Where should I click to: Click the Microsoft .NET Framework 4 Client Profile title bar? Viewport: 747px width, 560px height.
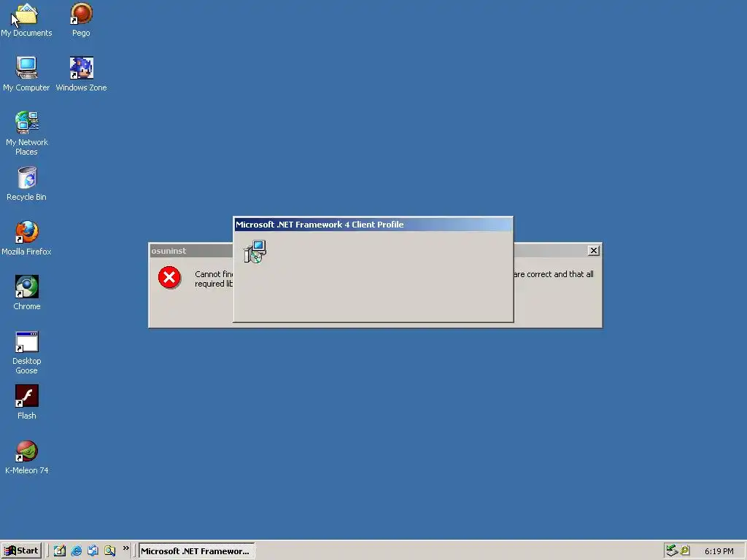(x=373, y=225)
